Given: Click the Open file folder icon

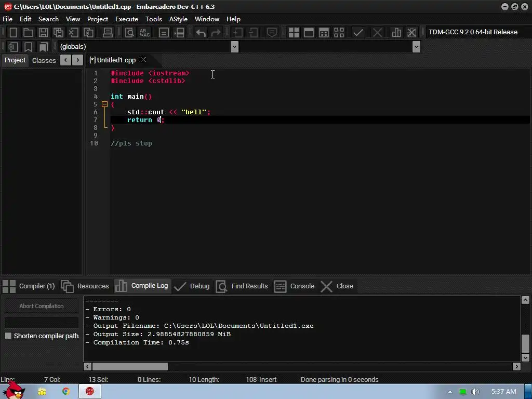Looking at the screenshot, I should click(x=28, y=32).
